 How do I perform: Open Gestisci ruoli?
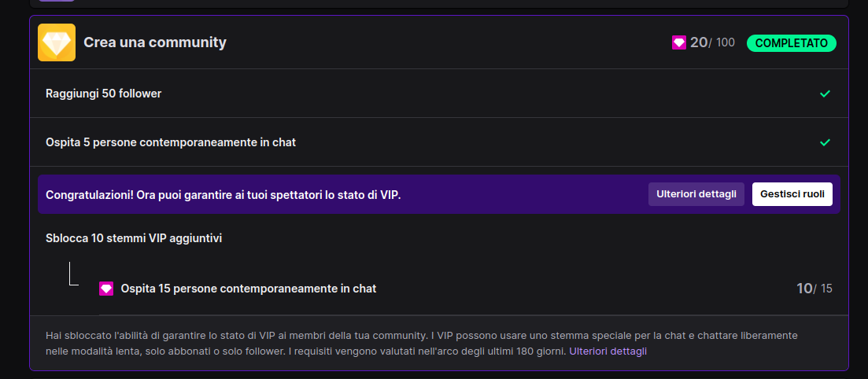pyautogui.click(x=792, y=194)
